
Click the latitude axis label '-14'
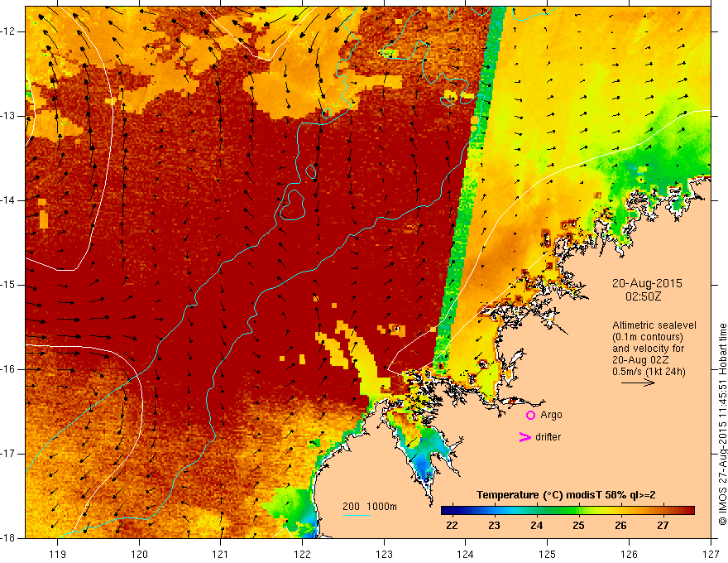(9, 200)
